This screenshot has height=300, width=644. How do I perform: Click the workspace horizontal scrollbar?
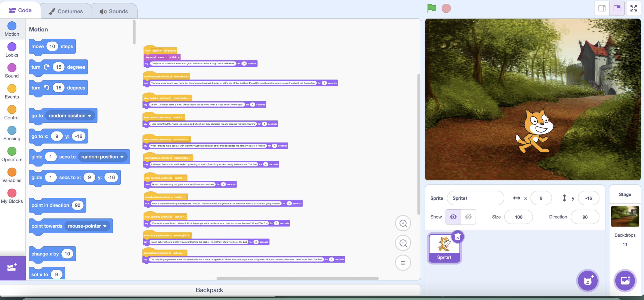pyautogui.click(x=298, y=278)
